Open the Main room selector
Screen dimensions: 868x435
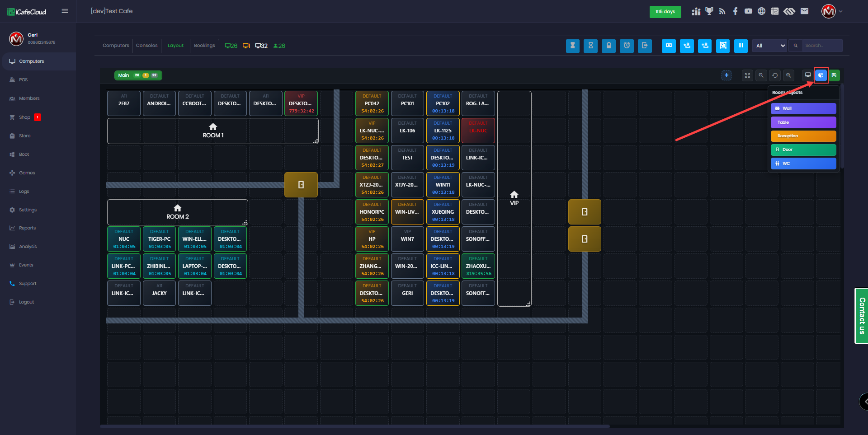pyautogui.click(x=138, y=75)
